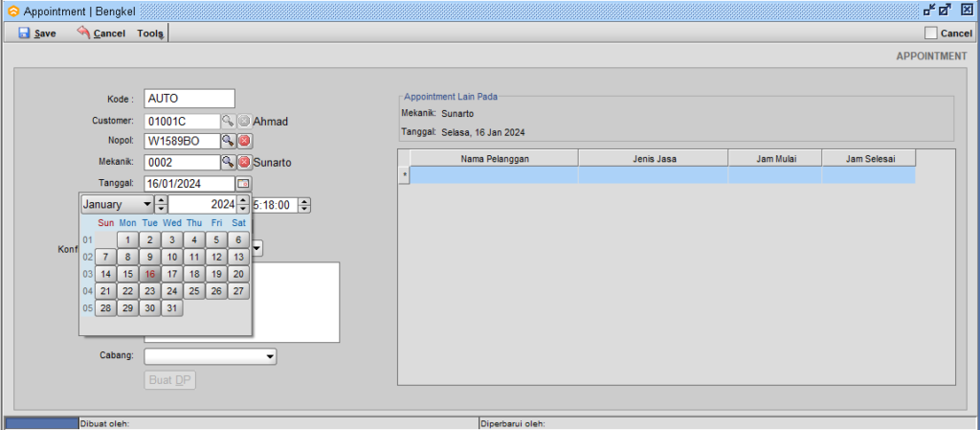The height and width of the screenshot is (430, 980).
Task: Select day 17 in the calendar
Action: (x=171, y=274)
